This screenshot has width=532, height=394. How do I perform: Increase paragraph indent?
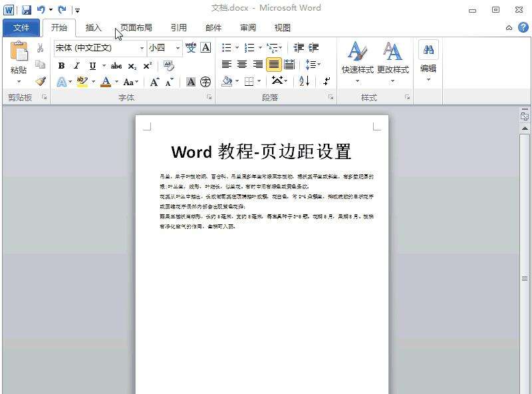point(313,47)
